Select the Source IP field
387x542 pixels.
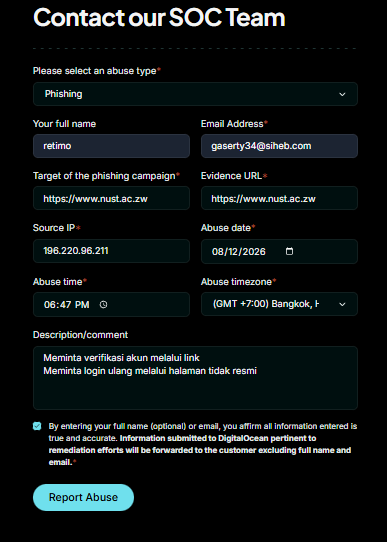(x=111, y=251)
